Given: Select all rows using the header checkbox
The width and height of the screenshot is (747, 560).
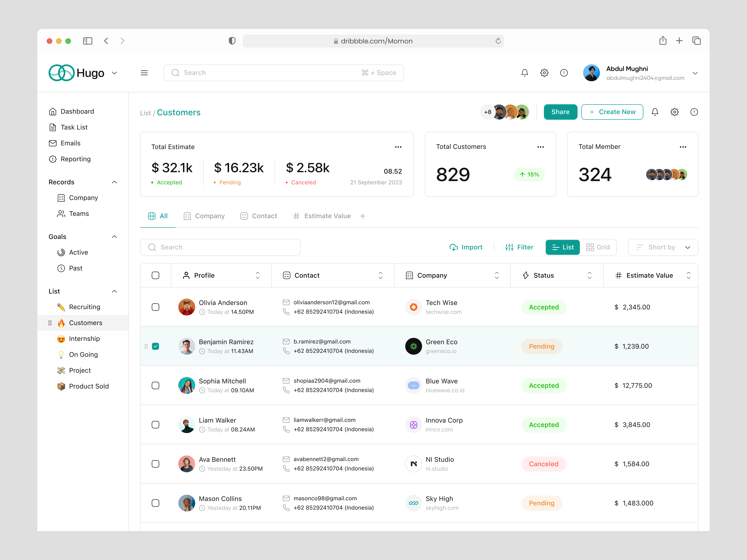Looking at the screenshot, I should pos(155,275).
